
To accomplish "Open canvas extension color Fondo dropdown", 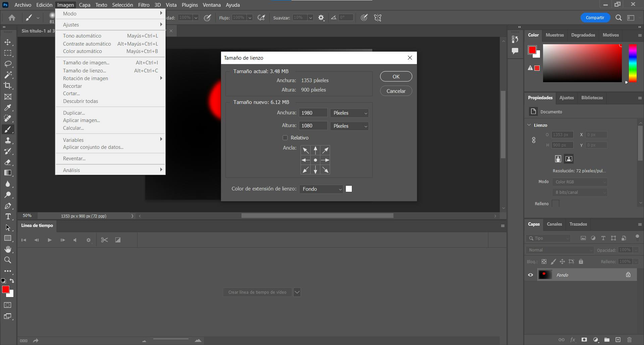I will click(321, 189).
